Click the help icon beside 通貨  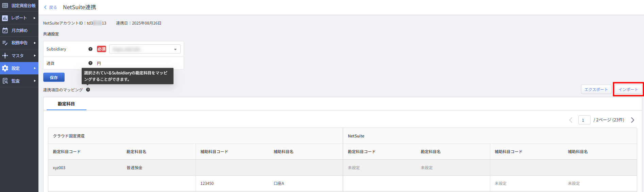coord(90,63)
